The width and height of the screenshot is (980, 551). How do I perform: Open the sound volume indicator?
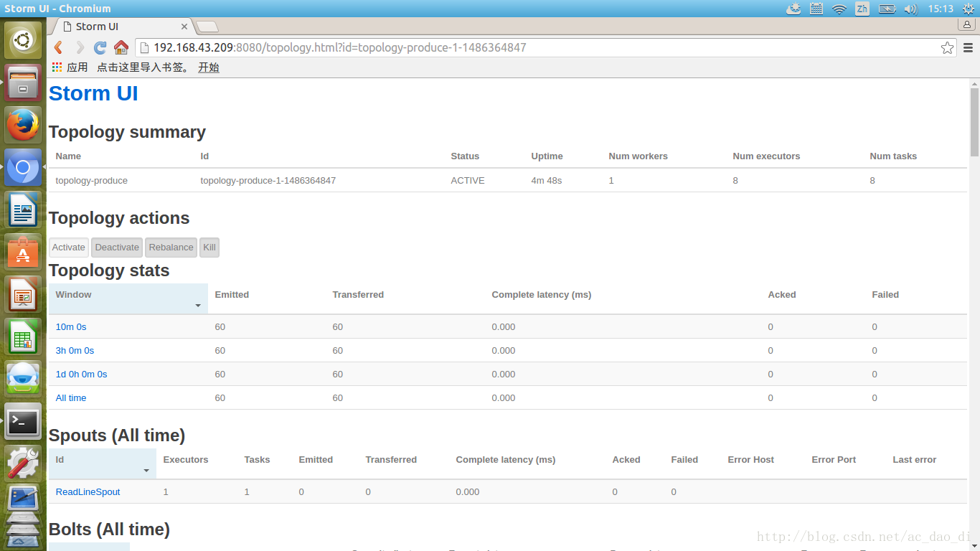click(x=910, y=9)
